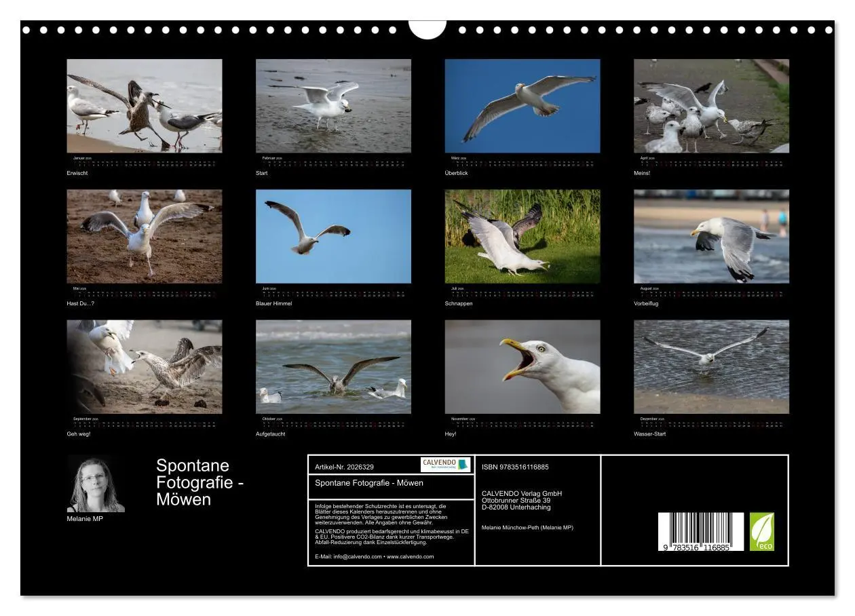The width and height of the screenshot is (855, 616).
Task: Select the 'Vorbeiflug' August photo
Action: [711, 236]
